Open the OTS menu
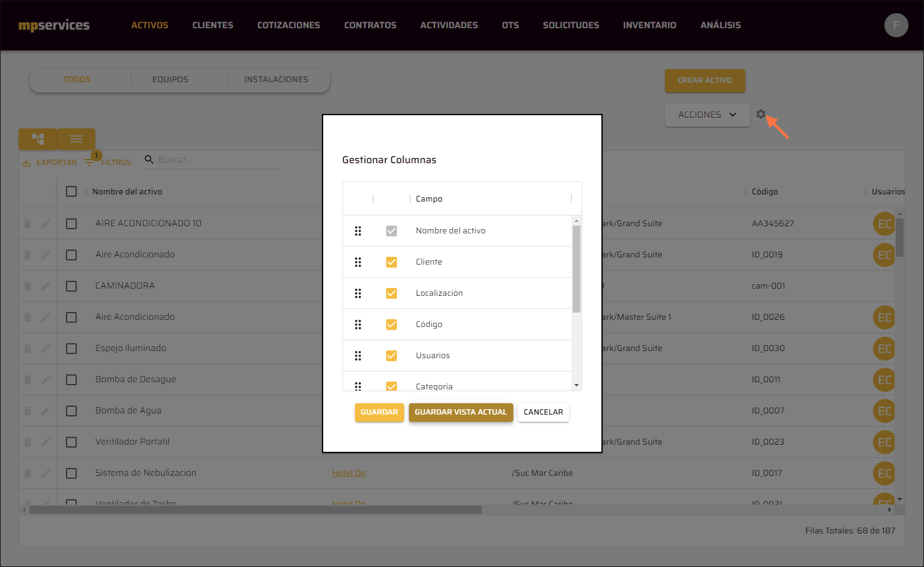The image size is (924, 567). tap(510, 25)
